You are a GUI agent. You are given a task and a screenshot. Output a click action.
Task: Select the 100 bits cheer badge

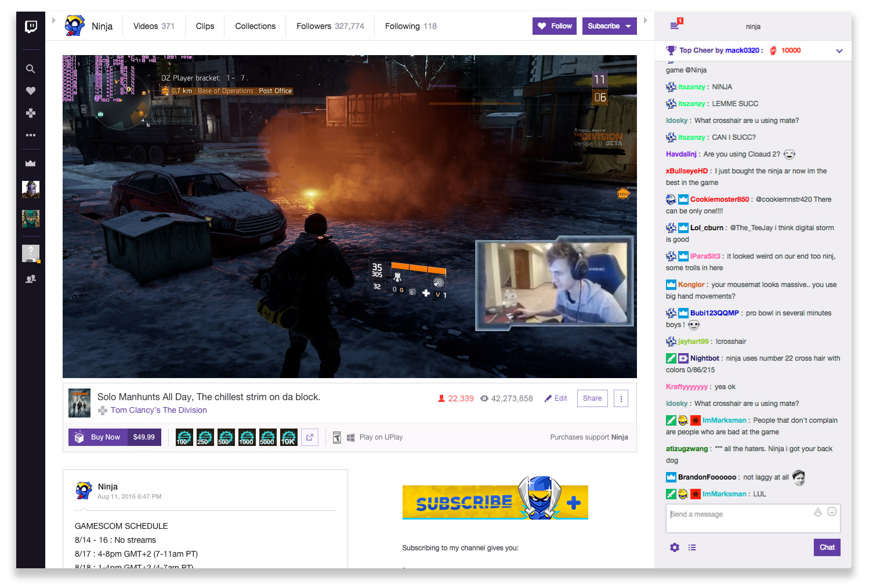tap(184, 437)
